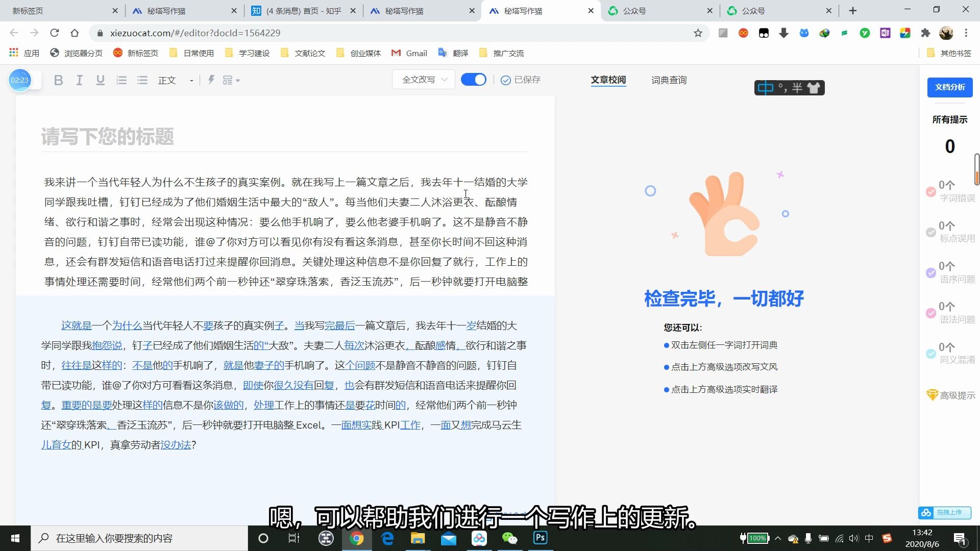The width and height of the screenshot is (980, 551).
Task: Insert a numbered list
Action: pos(121,80)
